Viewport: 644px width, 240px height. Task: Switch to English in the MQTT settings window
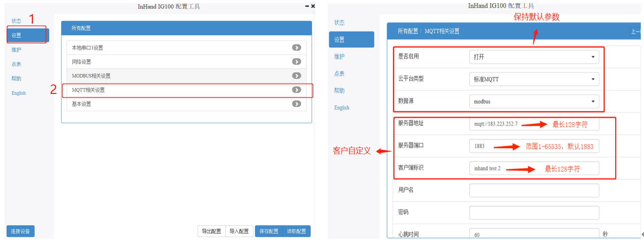point(342,108)
